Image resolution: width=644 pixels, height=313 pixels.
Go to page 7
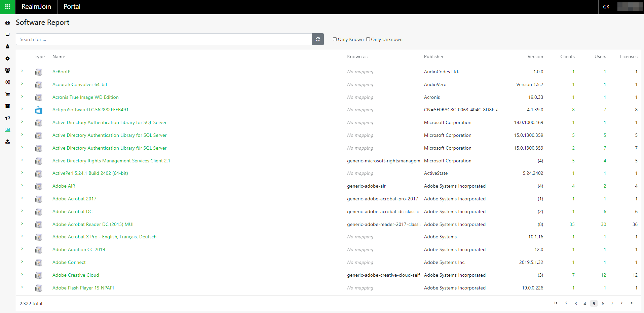point(612,304)
